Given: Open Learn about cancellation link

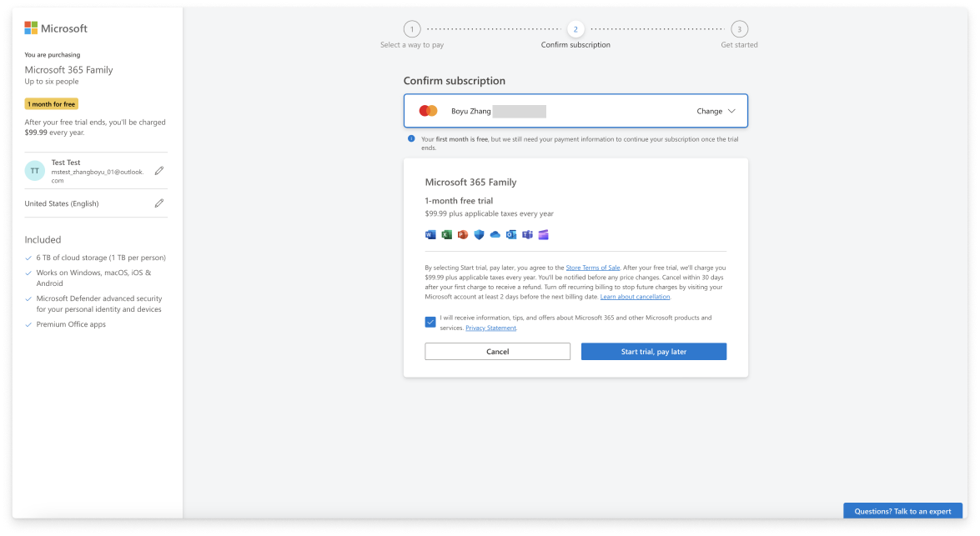Looking at the screenshot, I should (635, 297).
